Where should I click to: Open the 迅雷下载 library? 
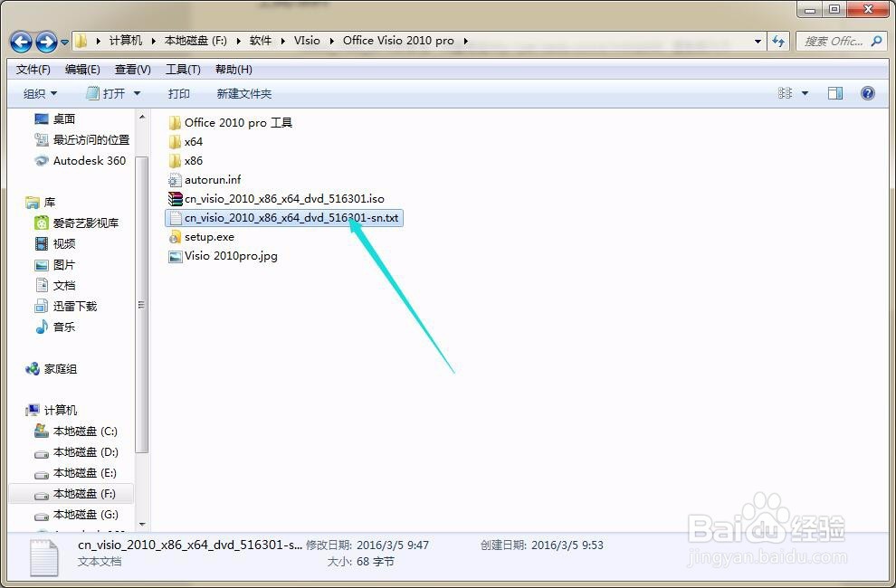pos(66,307)
